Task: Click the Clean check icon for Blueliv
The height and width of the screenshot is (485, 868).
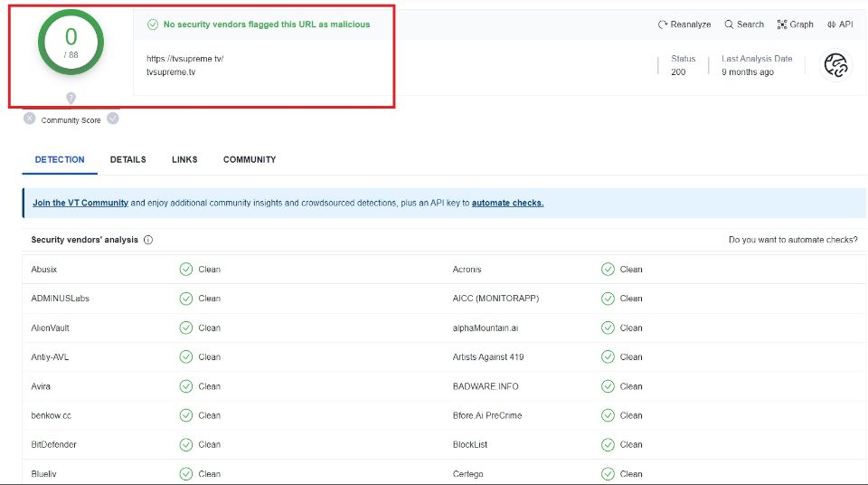Action: [x=186, y=474]
